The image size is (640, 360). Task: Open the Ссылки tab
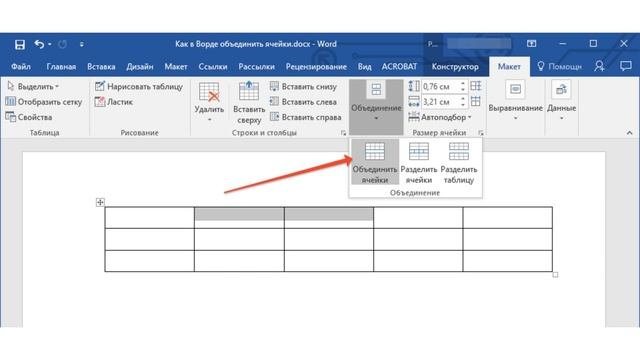pos(213,67)
